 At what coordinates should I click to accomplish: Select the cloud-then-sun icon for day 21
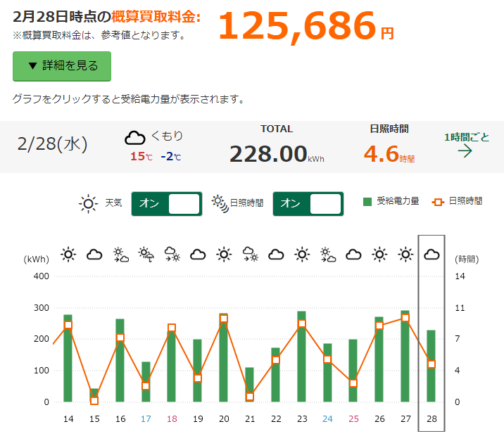tap(251, 254)
